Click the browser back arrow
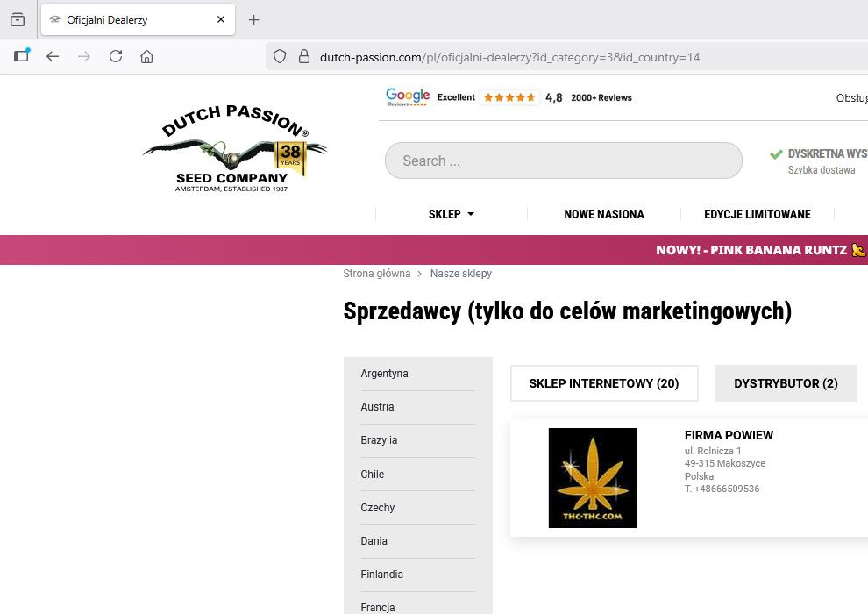The image size is (868, 614). 53,56
